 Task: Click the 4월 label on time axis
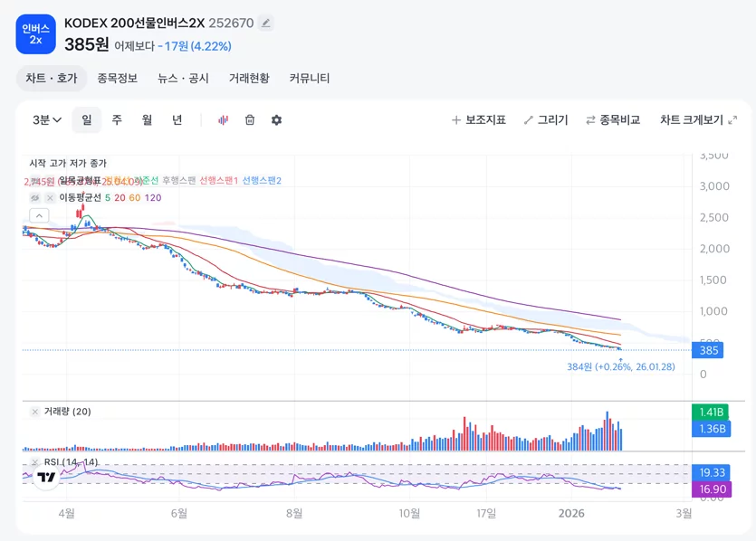pyautogui.click(x=66, y=514)
